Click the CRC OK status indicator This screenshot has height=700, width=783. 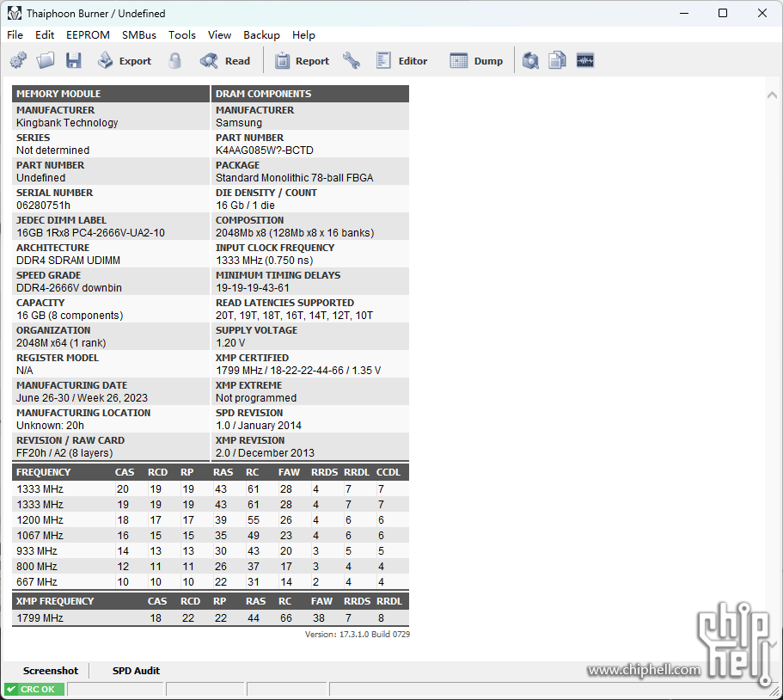[x=34, y=690]
